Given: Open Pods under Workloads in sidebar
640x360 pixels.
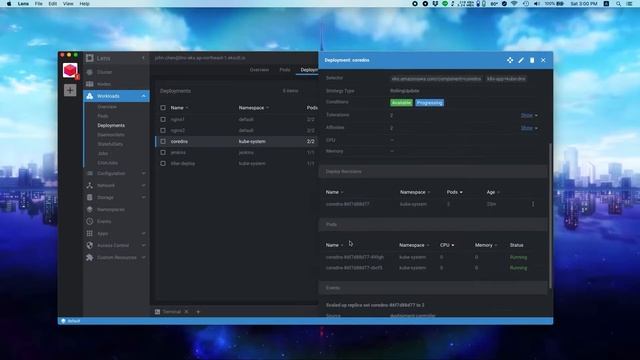Looking at the screenshot, I should [x=103, y=116].
